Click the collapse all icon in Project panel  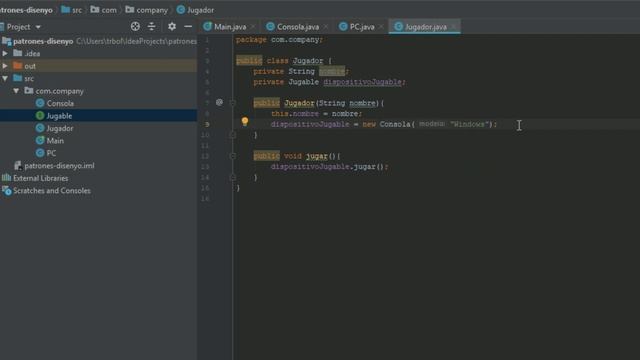[151, 27]
